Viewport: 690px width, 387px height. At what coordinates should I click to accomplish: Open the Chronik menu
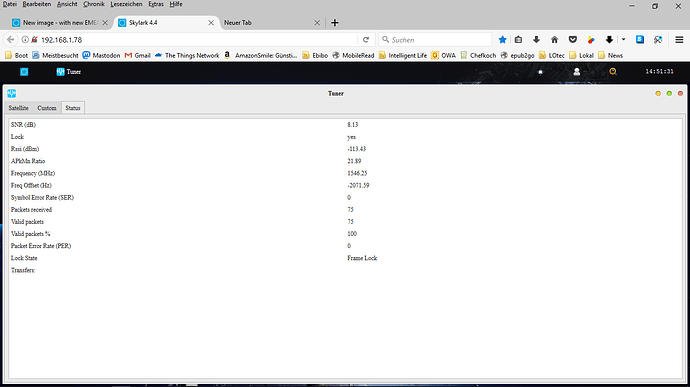click(94, 4)
